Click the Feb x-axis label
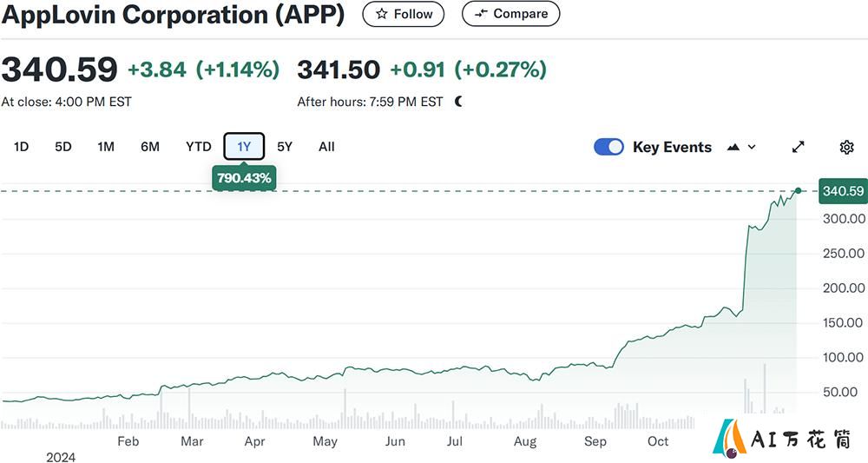This screenshot has width=868, height=463. tap(128, 441)
